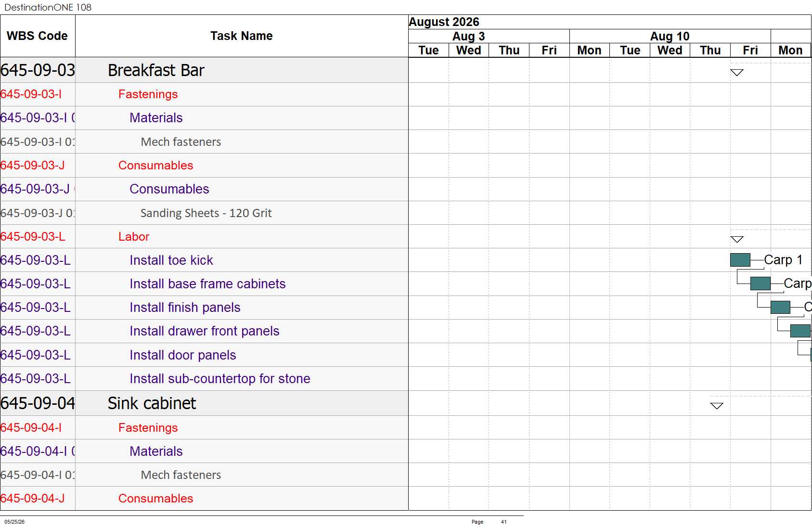Viewport: 812px width, 528px height.
Task: Click the Labor summary triangle in Gantt
Action: click(737, 239)
